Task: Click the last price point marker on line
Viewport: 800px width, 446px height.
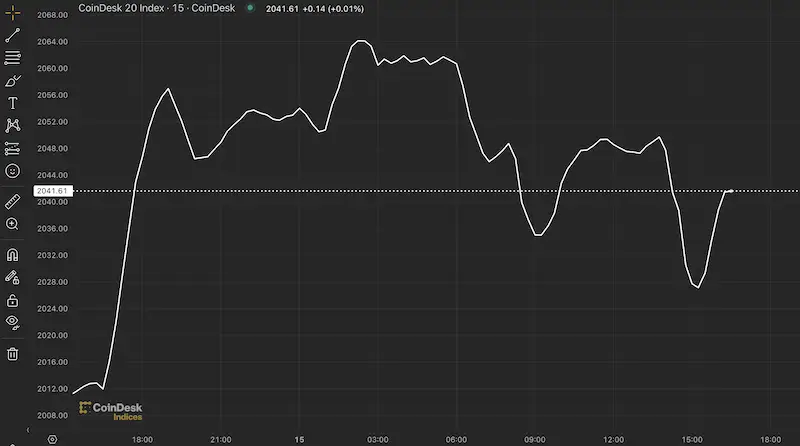Action: (x=732, y=191)
